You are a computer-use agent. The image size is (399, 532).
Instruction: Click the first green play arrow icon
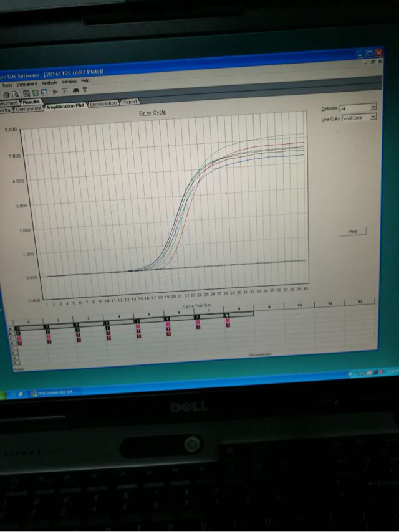point(55,92)
